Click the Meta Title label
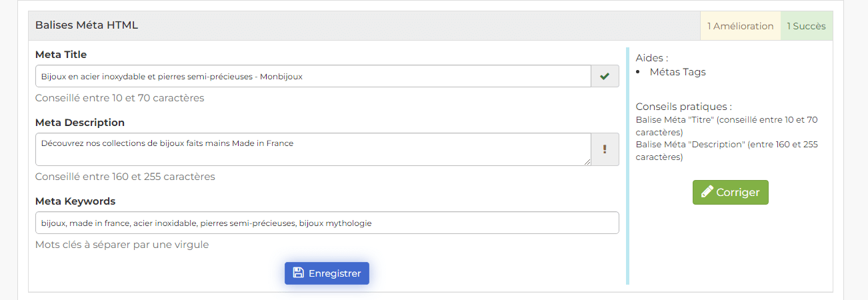The image size is (868, 300). click(x=61, y=55)
